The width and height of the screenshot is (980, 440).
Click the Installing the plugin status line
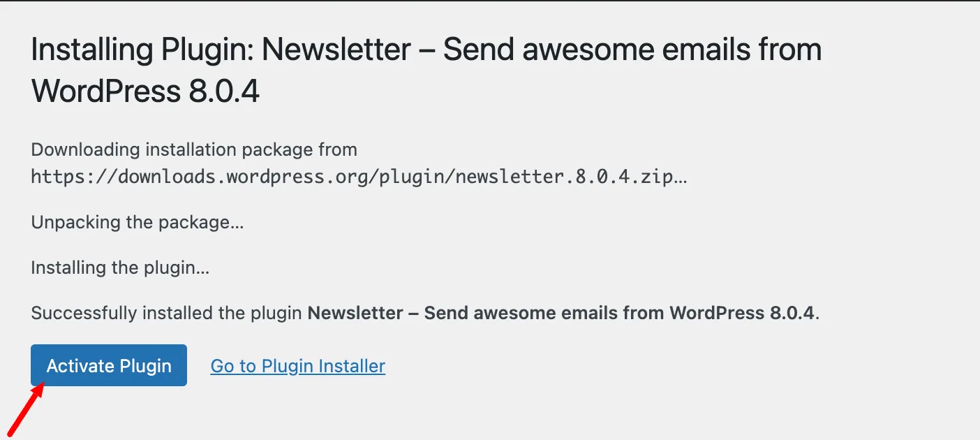pyautogui.click(x=121, y=267)
